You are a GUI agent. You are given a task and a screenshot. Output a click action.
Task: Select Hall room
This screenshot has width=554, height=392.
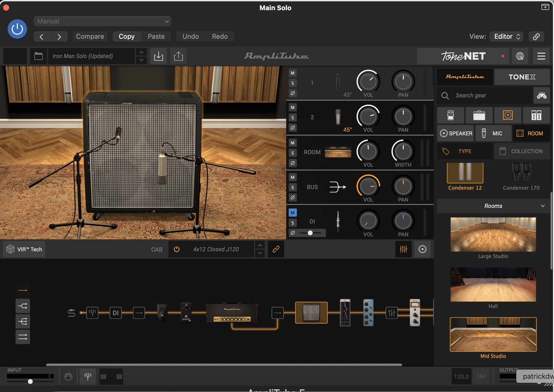(x=493, y=284)
